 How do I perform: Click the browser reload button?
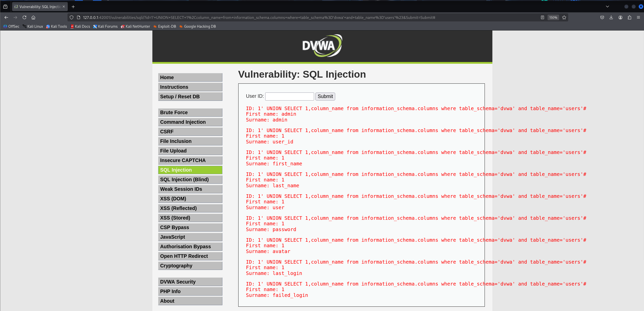(x=24, y=17)
